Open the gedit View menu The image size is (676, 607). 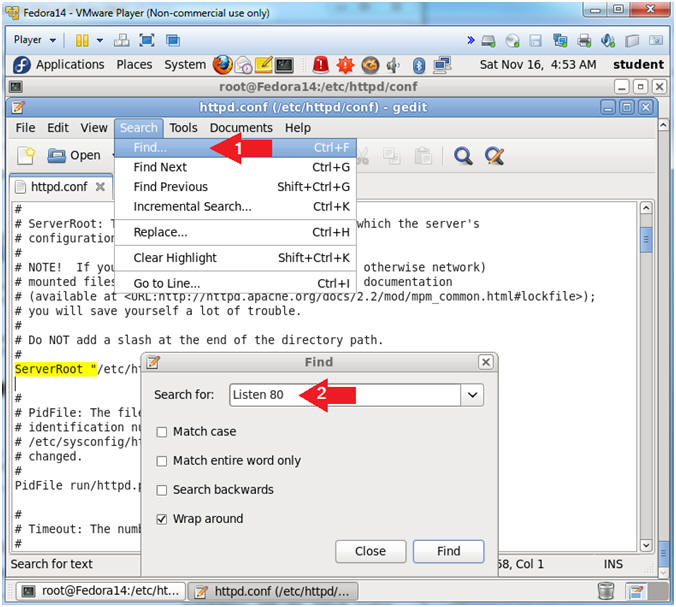(x=94, y=128)
